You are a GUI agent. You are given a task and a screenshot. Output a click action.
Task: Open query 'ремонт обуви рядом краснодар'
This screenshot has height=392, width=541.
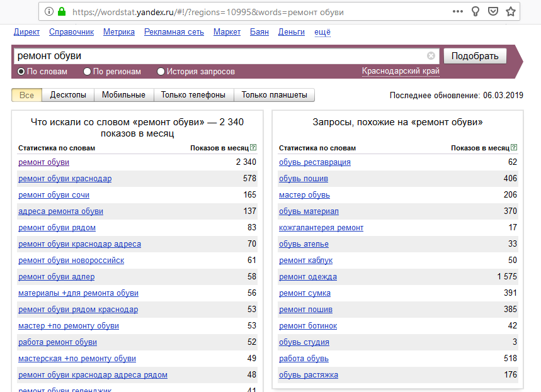coord(78,310)
